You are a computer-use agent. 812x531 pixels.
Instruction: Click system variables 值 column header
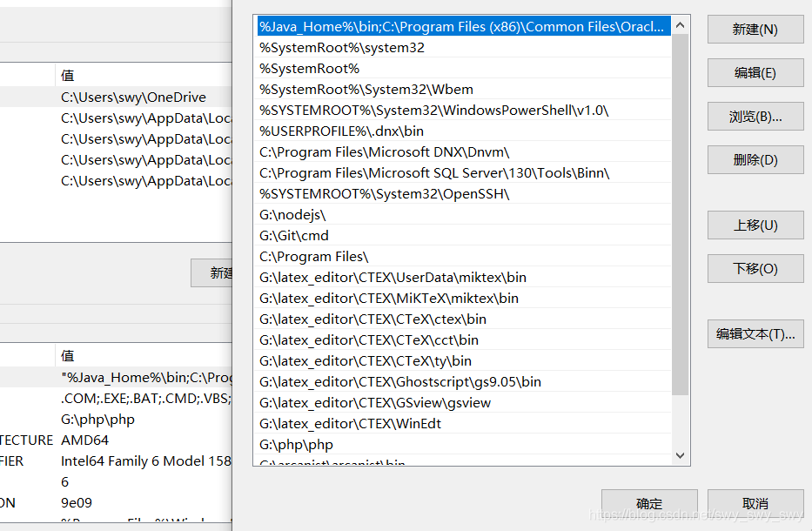coord(144,356)
